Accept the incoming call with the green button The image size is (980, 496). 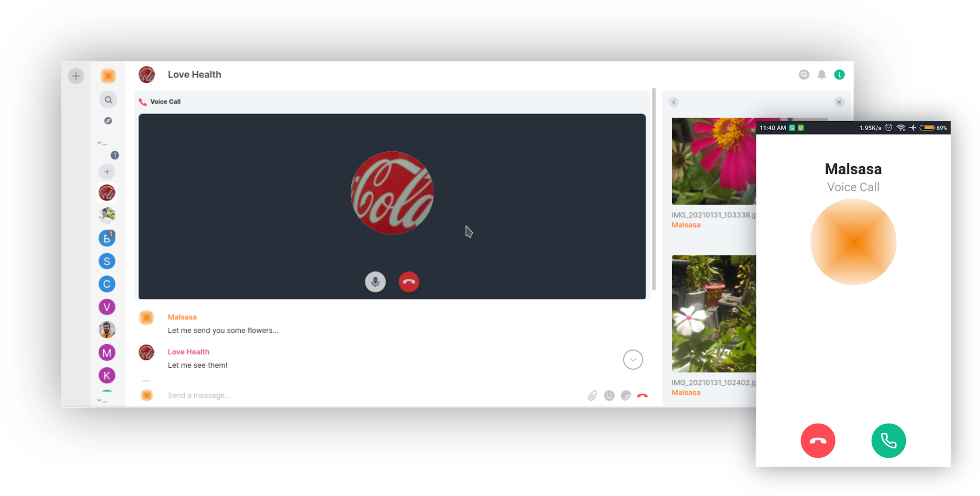[889, 440]
